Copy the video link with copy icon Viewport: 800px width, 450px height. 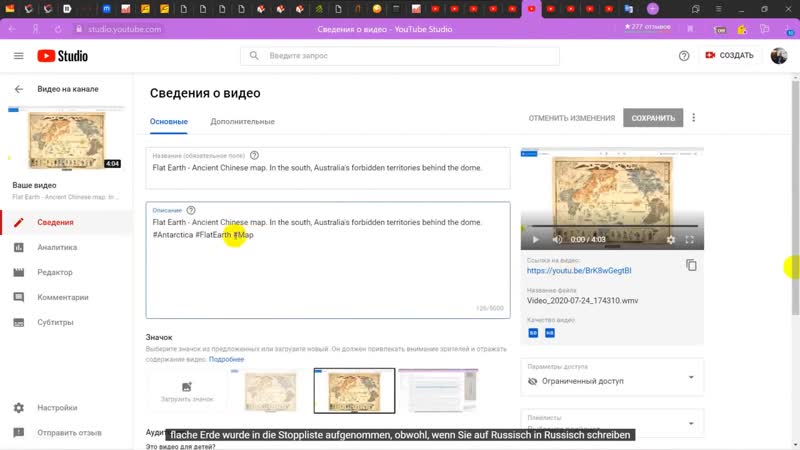pos(691,265)
